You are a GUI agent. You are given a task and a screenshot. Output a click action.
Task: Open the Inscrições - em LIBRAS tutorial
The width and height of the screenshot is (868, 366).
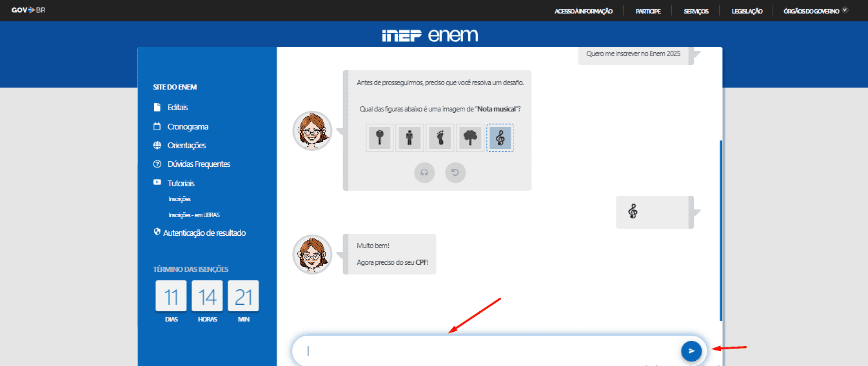point(193,215)
